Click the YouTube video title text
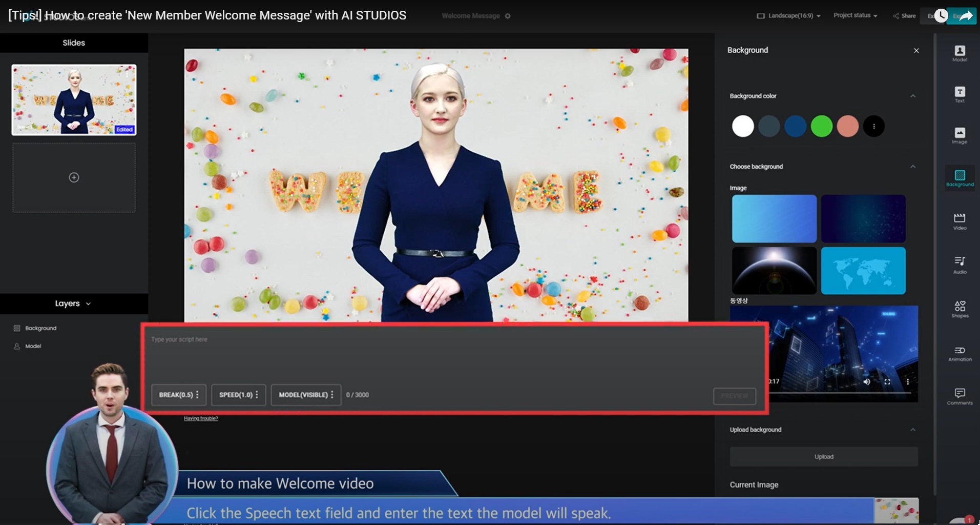Viewport: 980px width, 525px height. tap(207, 15)
